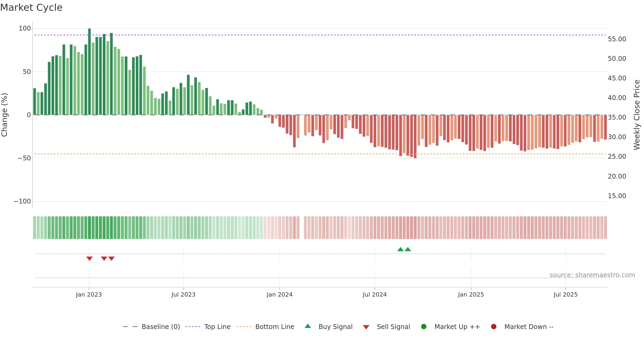Click the tallest green bar reaching 100
Viewport: 644px width, 362px height.
[89, 72]
